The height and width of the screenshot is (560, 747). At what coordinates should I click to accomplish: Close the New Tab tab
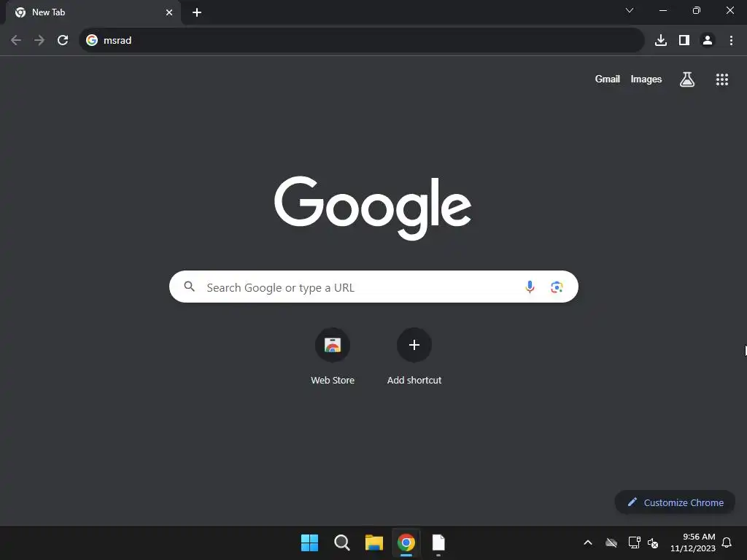(x=169, y=12)
